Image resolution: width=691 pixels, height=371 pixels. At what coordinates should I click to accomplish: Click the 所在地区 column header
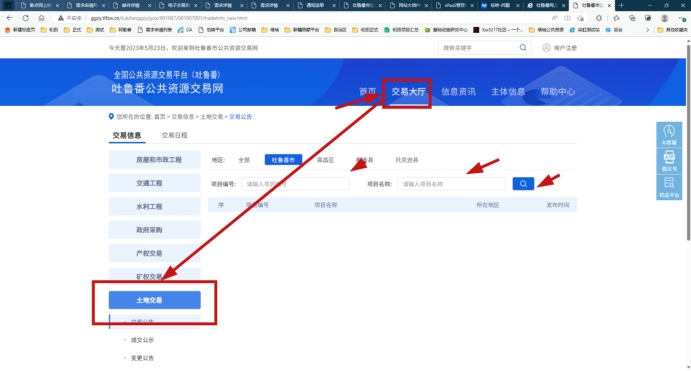click(x=487, y=205)
